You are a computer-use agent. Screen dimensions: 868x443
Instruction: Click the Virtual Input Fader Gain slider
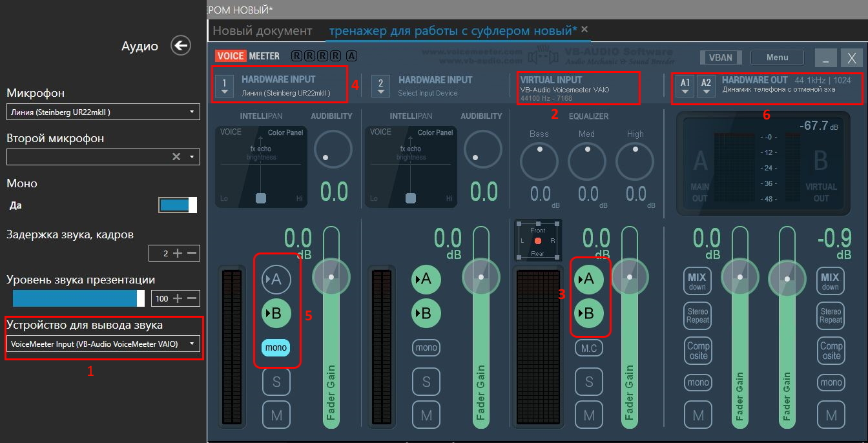(630, 327)
